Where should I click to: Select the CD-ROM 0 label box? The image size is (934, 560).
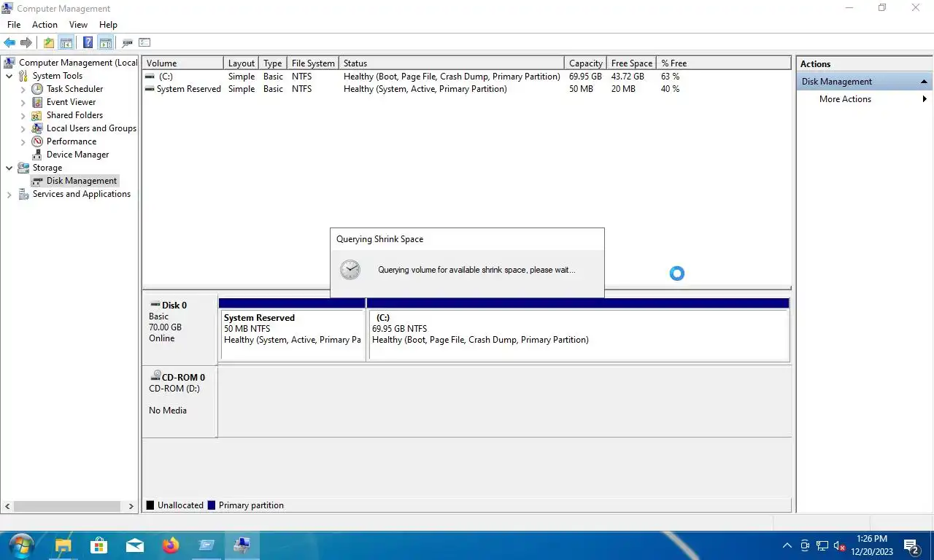[180, 402]
